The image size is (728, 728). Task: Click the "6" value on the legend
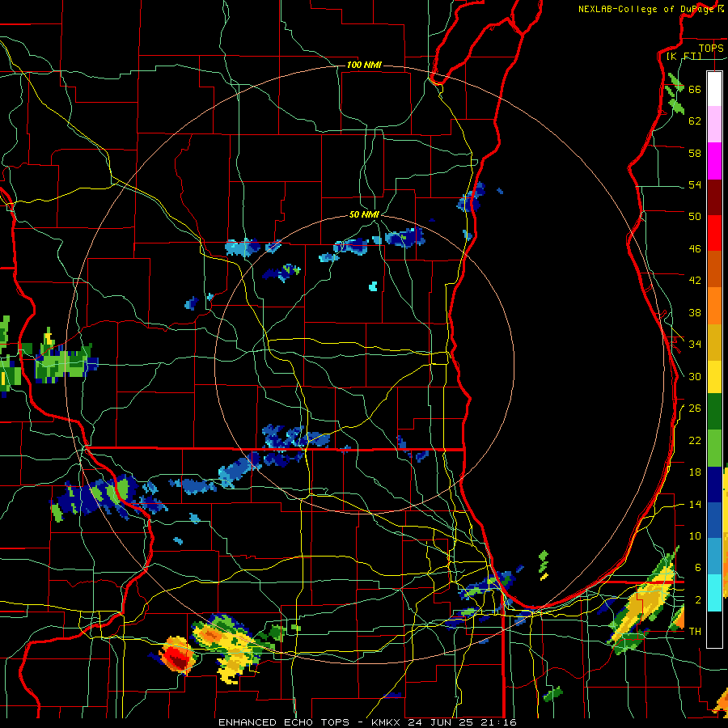698,568
